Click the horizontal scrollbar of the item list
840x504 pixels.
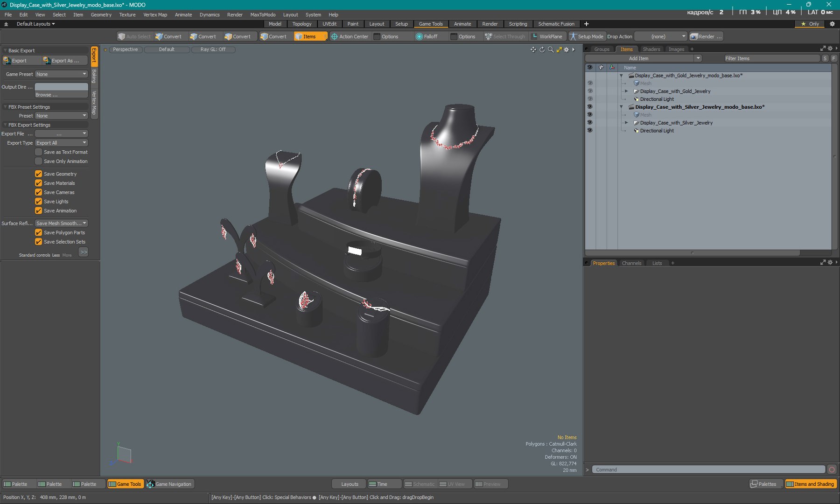point(693,252)
